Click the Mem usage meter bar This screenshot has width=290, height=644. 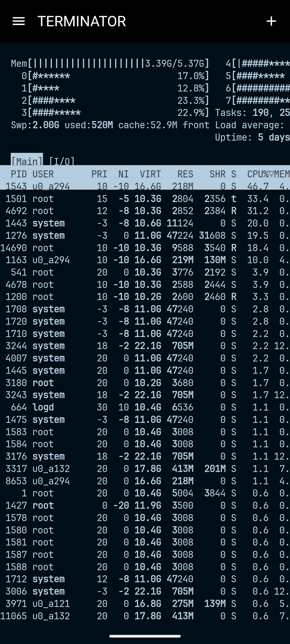[110, 64]
